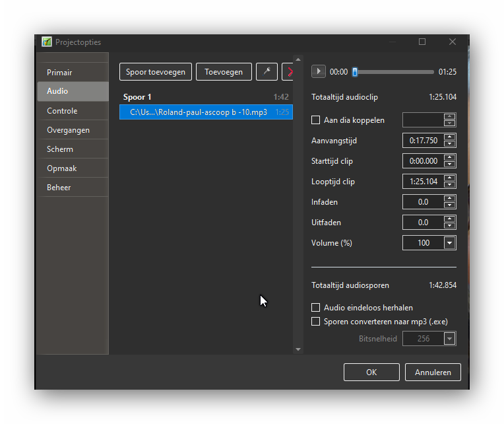Viewport: 504px width, 424px height.
Task: Select the Scherm tab in the sidebar
Action: (x=60, y=149)
